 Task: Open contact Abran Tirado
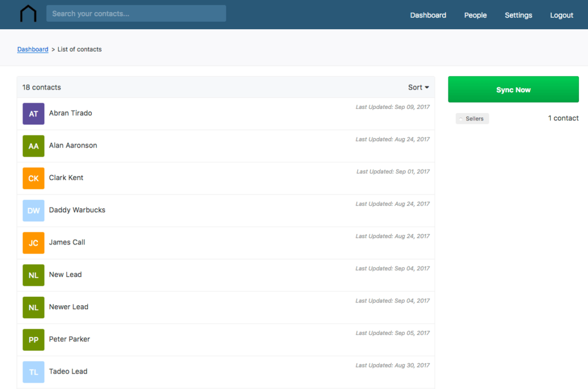[x=71, y=113]
